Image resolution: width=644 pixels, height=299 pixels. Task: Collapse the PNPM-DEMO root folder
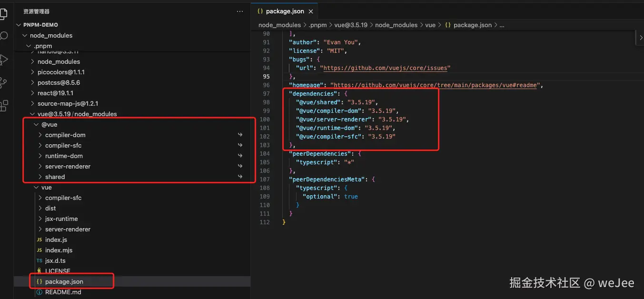pos(19,25)
